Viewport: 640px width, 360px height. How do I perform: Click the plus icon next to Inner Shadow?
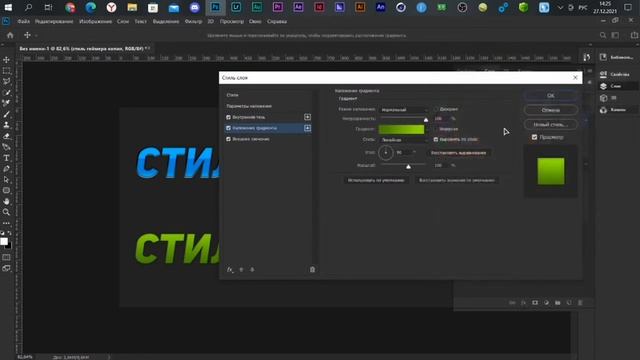(x=307, y=117)
